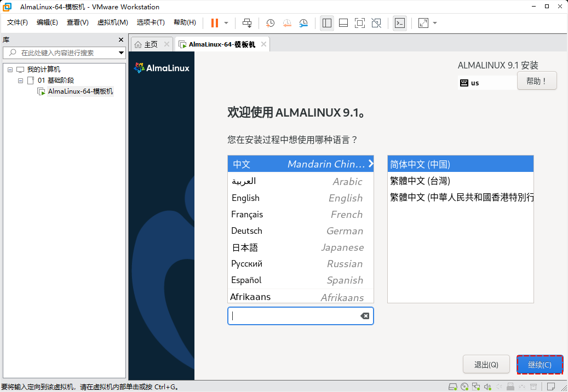Open the suspend button dropdown arrow

tap(225, 23)
